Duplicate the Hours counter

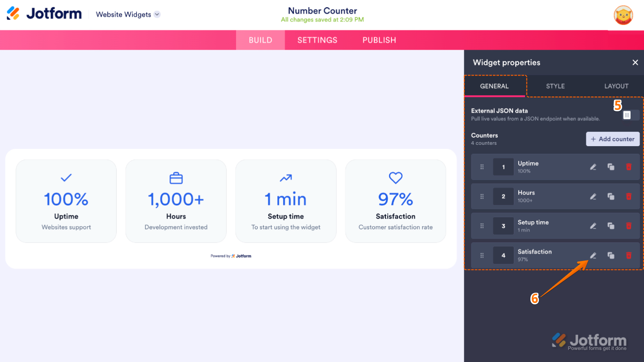pyautogui.click(x=611, y=197)
